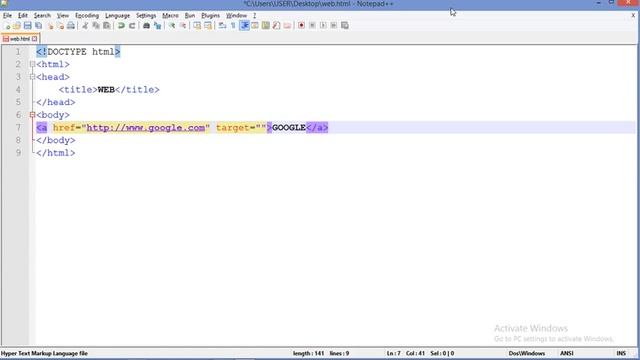Screen dimensions: 640x360
Task: Toggle show all characters icon
Action: click(233, 26)
